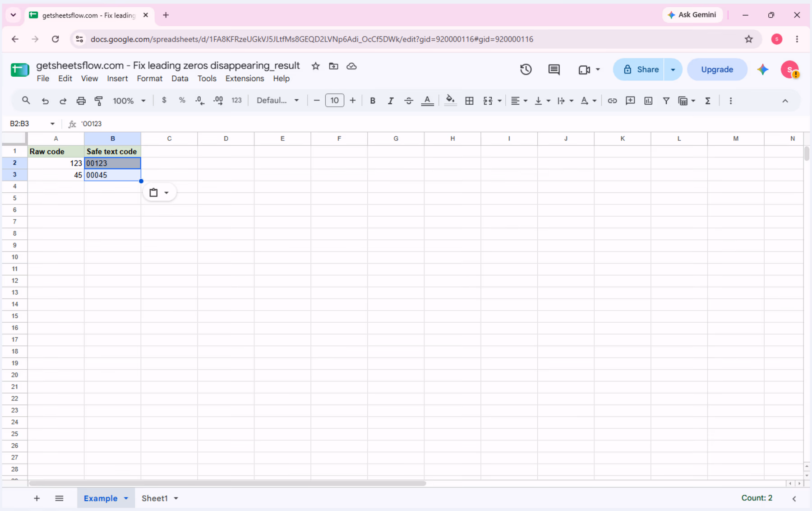Open the Default font dropdown
Image resolution: width=812 pixels, height=511 pixels.
(277, 100)
